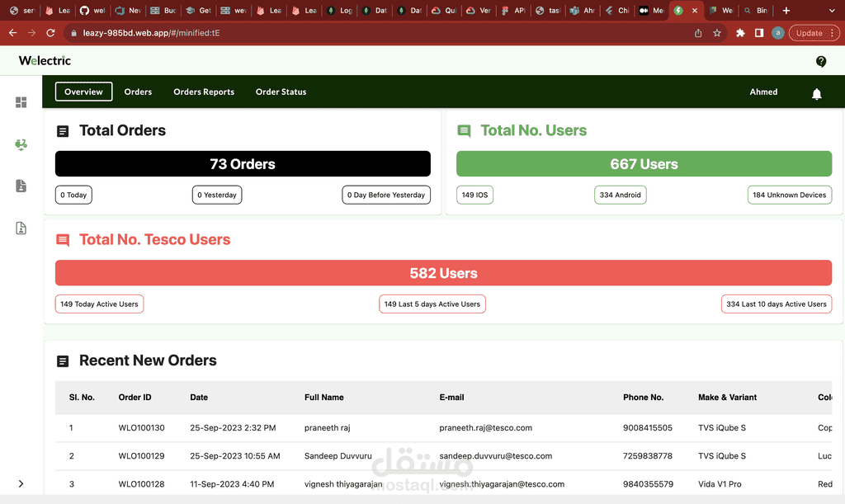Click the green Total No. Users chat icon
The height and width of the screenshot is (504, 845).
point(464,131)
